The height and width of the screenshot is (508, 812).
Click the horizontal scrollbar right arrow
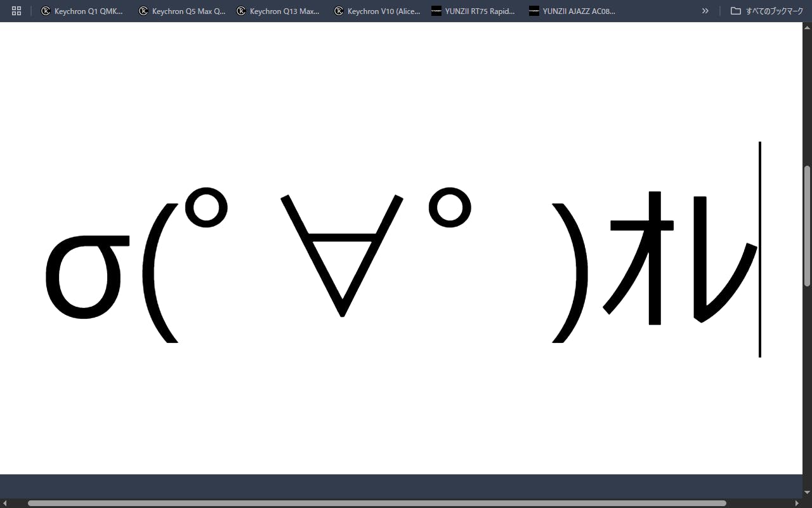tap(797, 503)
